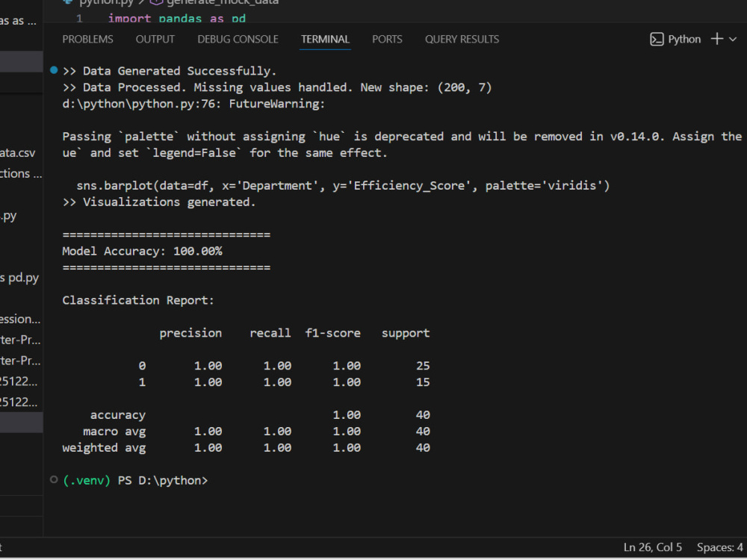The height and width of the screenshot is (560, 747).
Task: Open the PROBLEMS panel tab
Action: tap(87, 39)
